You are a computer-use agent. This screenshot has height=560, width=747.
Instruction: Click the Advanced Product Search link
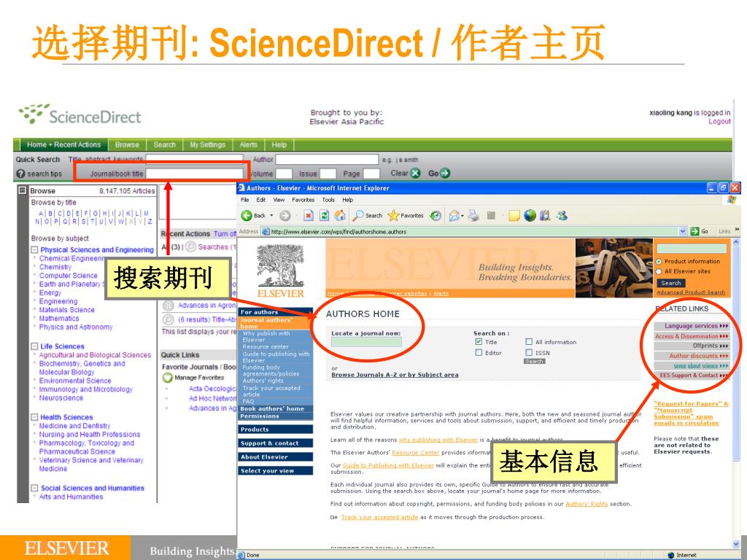click(x=691, y=292)
